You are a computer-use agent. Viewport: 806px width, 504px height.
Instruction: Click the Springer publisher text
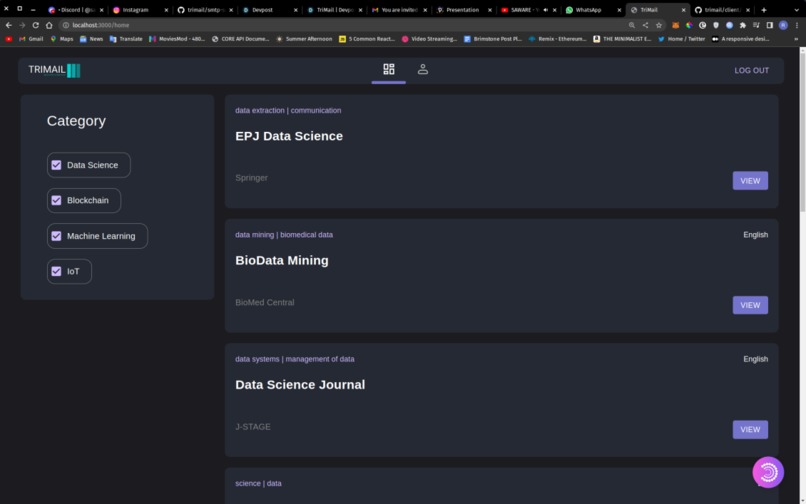pyautogui.click(x=251, y=178)
